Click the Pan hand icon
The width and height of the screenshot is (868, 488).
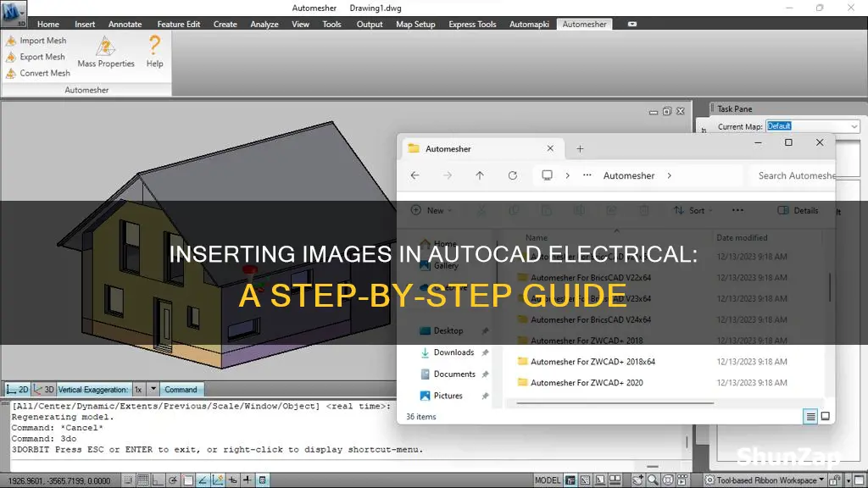pyautogui.click(x=637, y=480)
